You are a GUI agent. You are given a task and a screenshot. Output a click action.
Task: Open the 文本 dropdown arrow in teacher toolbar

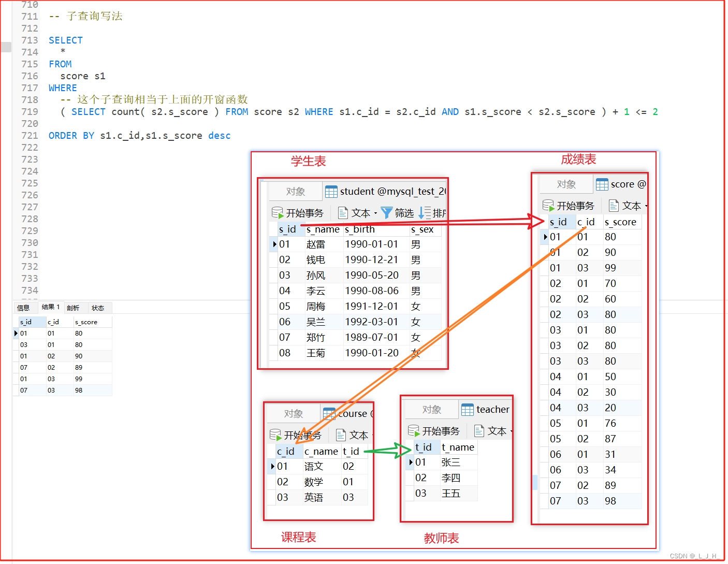click(x=512, y=431)
